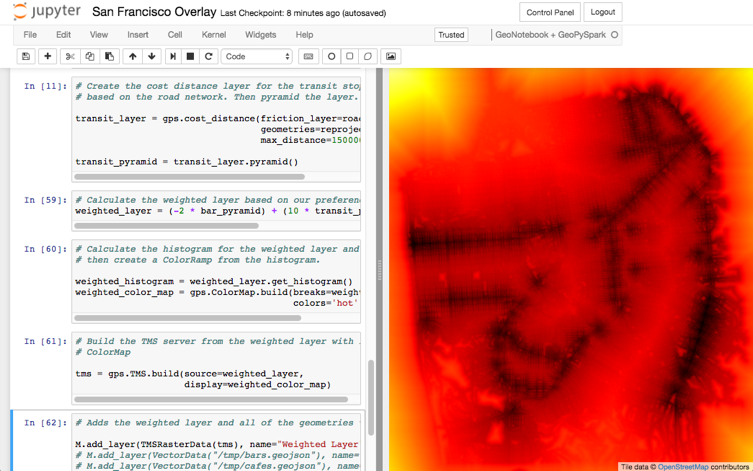The height and width of the screenshot is (471, 753).
Task: Click the Logout button
Action: pyautogui.click(x=603, y=13)
